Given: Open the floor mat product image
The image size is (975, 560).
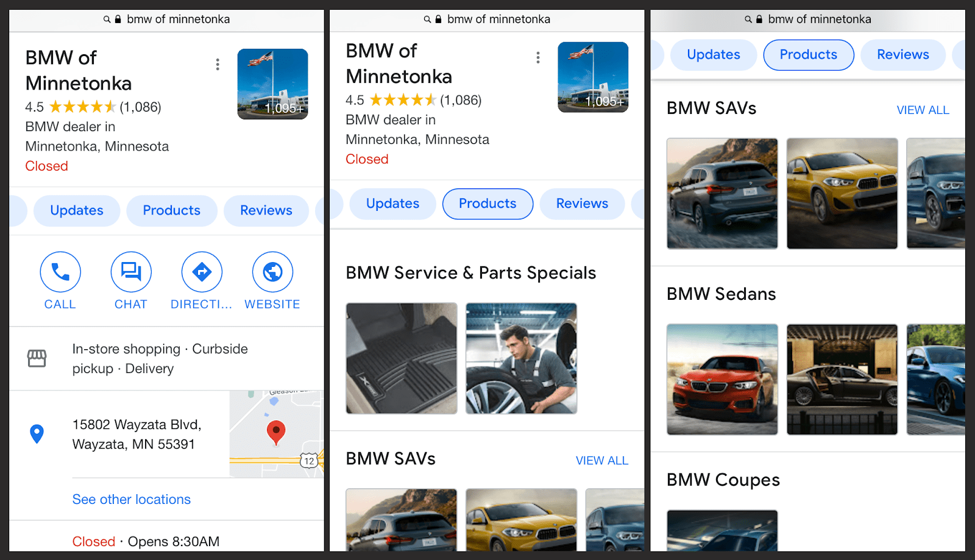Looking at the screenshot, I should pos(402,358).
